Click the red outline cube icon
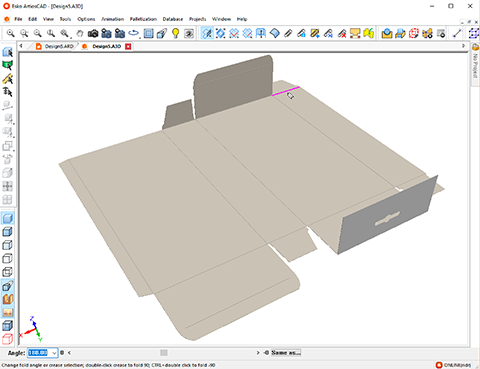This screenshot has height=369, width=480. 8,339
